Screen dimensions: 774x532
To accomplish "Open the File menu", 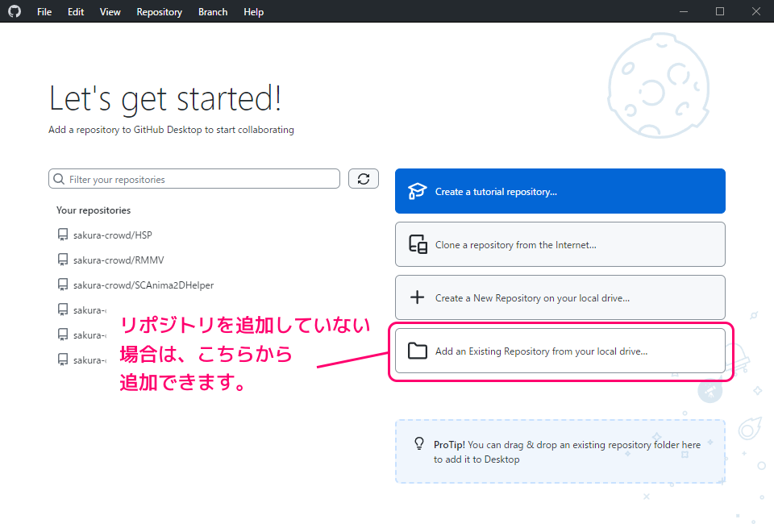I will tap(44, 12).
